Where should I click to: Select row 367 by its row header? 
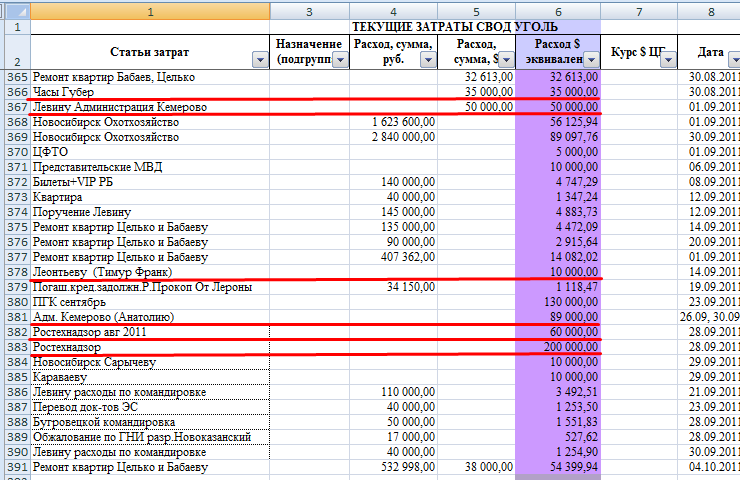pos(16,107)
